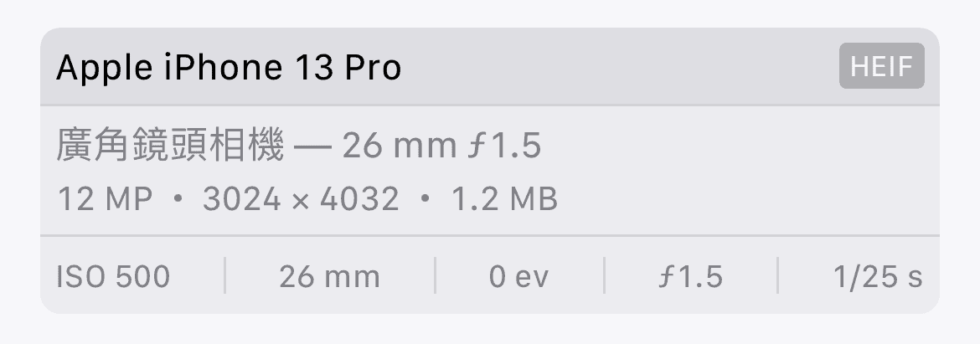Click the ISO 500 value
Screen dimensions: 980x344
[113, 276]
